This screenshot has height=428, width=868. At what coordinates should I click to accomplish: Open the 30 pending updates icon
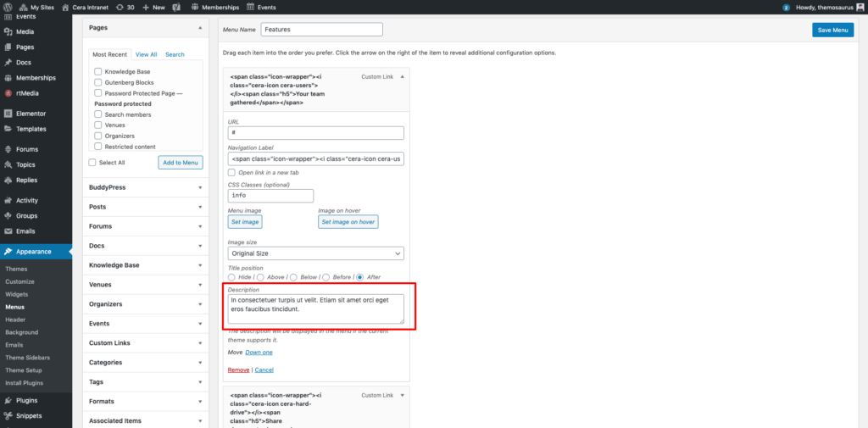[x=125, y=7]
